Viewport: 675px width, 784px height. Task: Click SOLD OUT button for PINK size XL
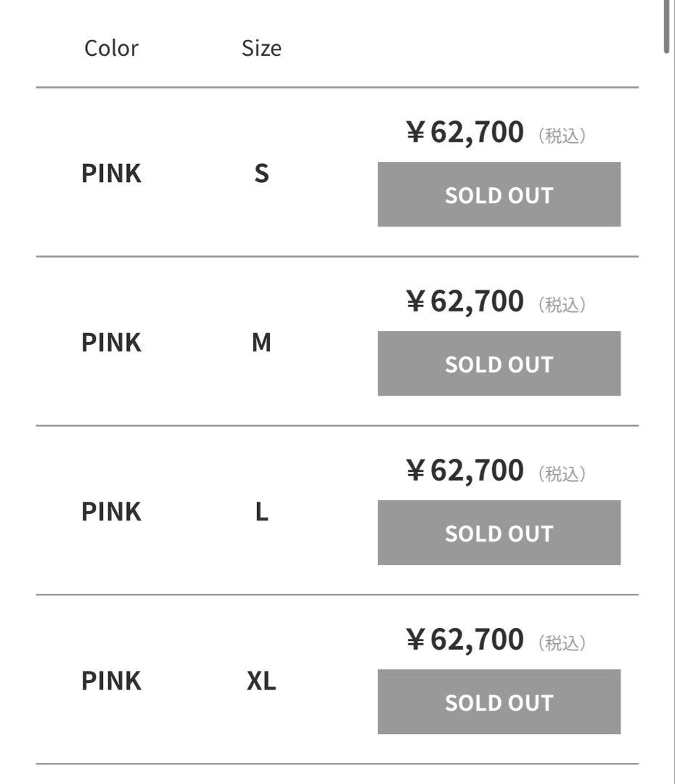(x=499, y=702)
